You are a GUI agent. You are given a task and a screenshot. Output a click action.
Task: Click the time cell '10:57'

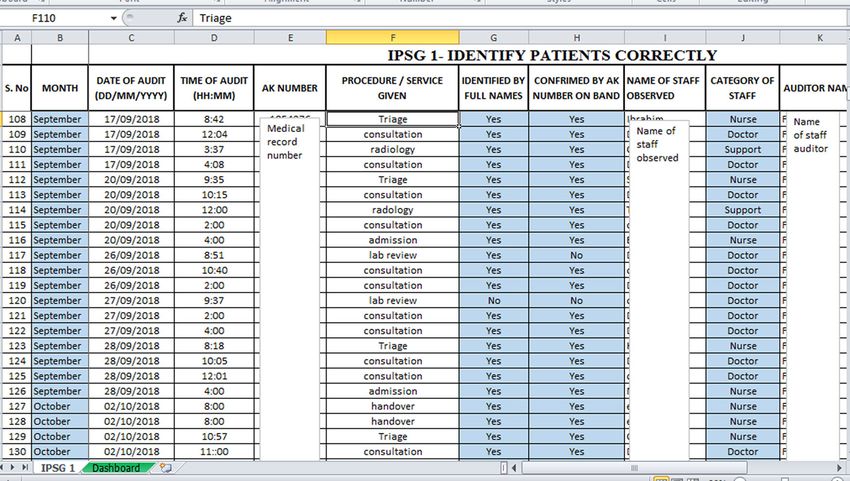pyautogui.click(x=214, y=437)
